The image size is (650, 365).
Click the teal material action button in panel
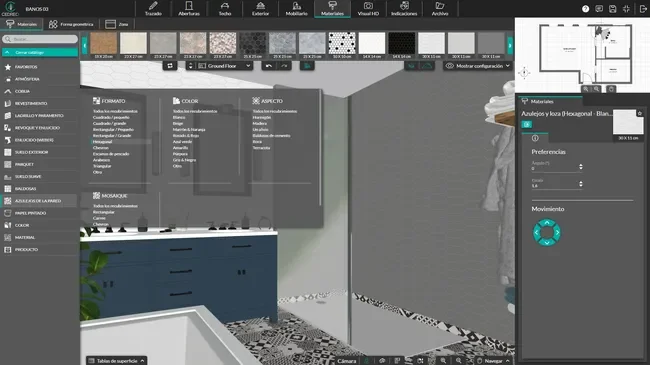point(526,124)
